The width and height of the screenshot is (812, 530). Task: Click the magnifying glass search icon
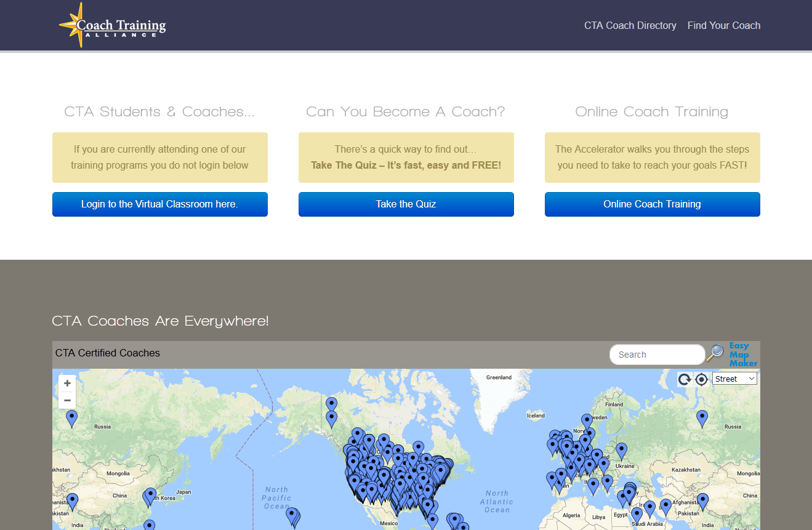pyautogui.click(x=715, y=353)
